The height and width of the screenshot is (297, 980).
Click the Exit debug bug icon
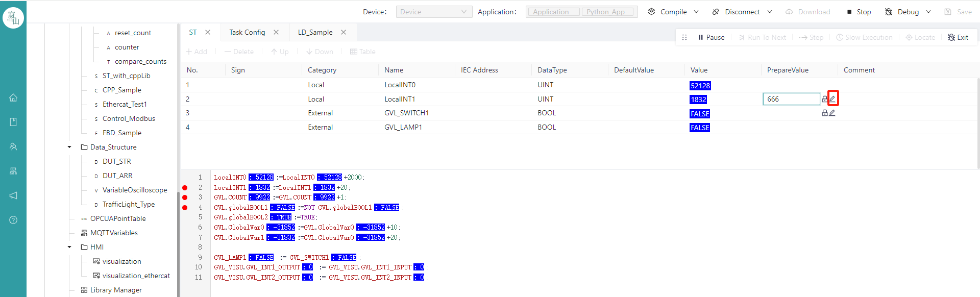click(951, 37)
